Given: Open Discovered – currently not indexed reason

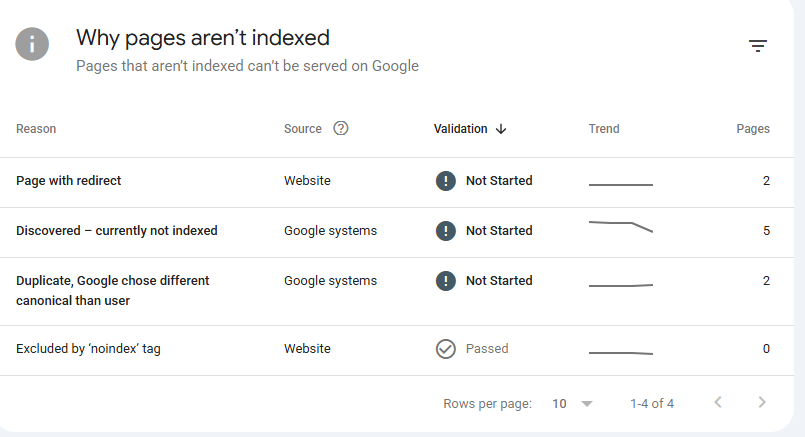Looking at the screenshot, I should point(117,231).
